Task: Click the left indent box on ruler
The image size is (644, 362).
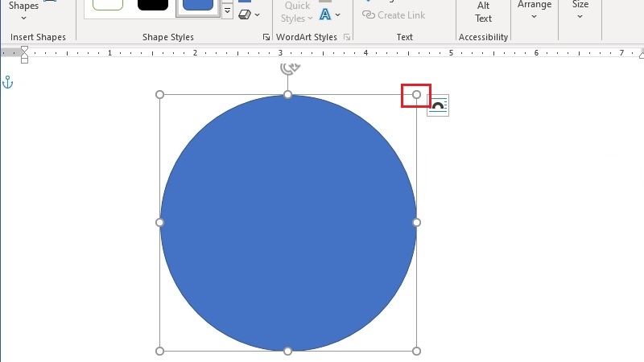Action: click(24, 61)
